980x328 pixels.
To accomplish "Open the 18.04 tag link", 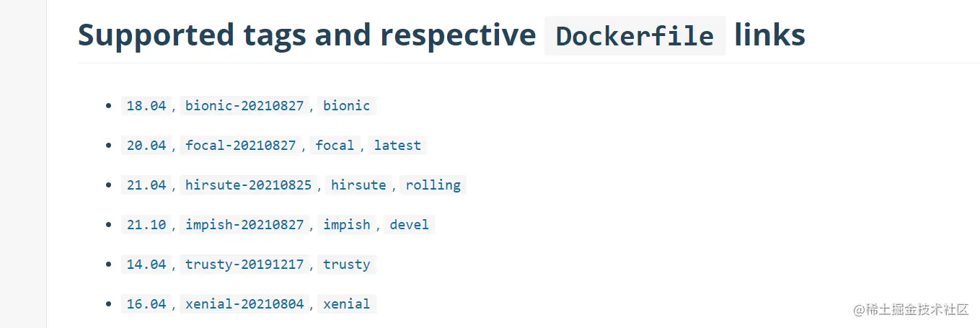I will coord(146,106).
